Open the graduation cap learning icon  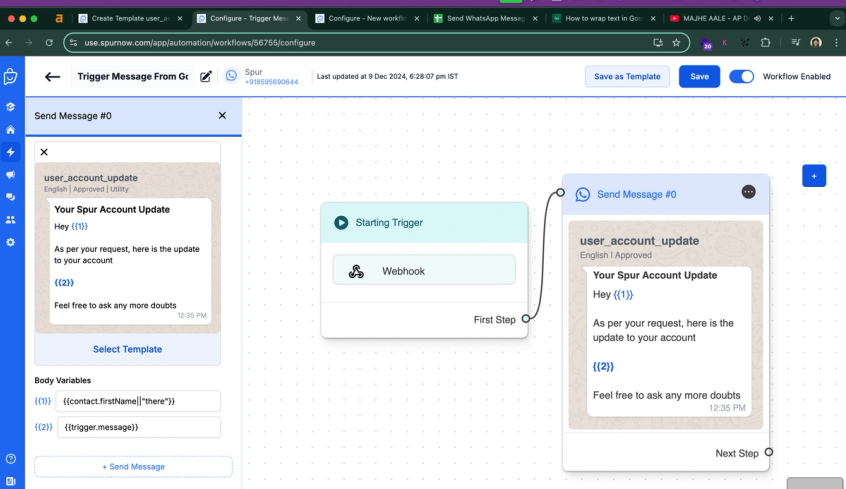(10, 107)
